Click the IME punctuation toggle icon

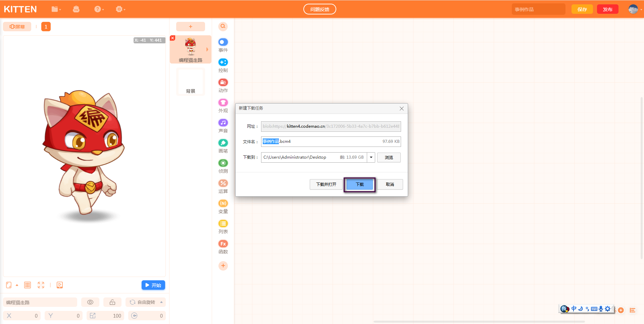pyautogui.click(x=587, y=309)
